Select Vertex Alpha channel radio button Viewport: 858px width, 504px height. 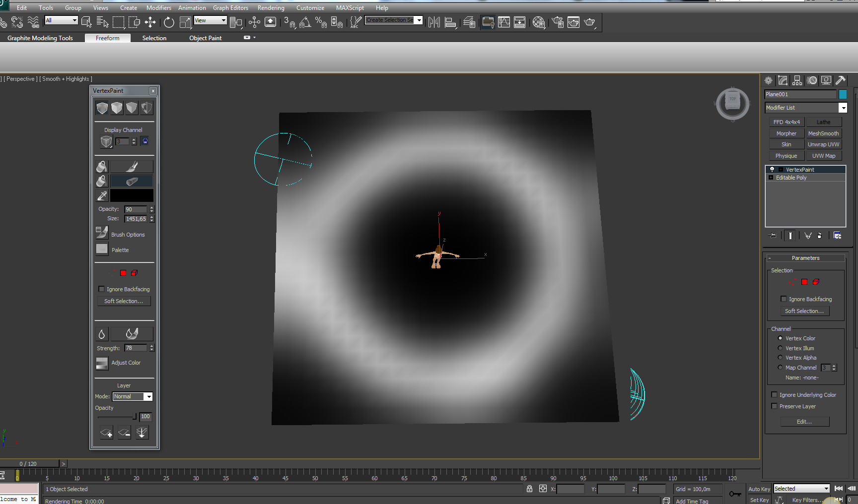point(780,358)
